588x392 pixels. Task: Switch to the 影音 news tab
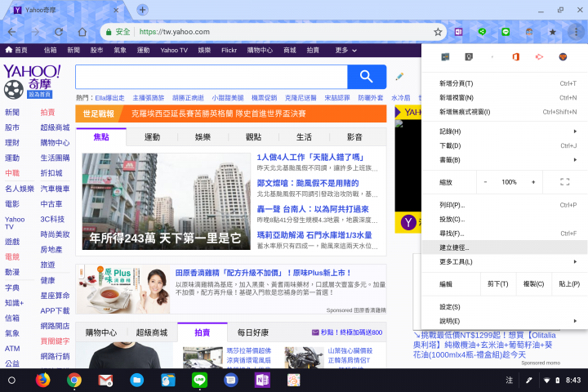[x=354, y=137]
